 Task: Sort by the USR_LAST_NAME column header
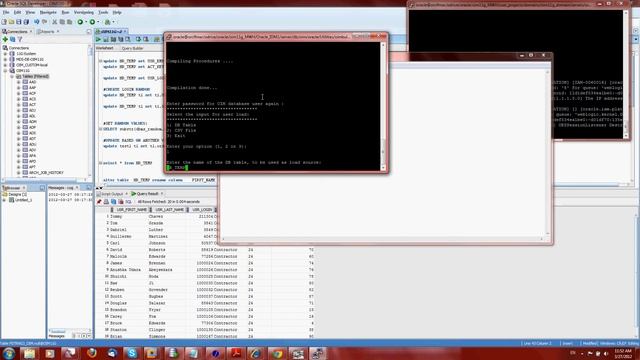169,210
